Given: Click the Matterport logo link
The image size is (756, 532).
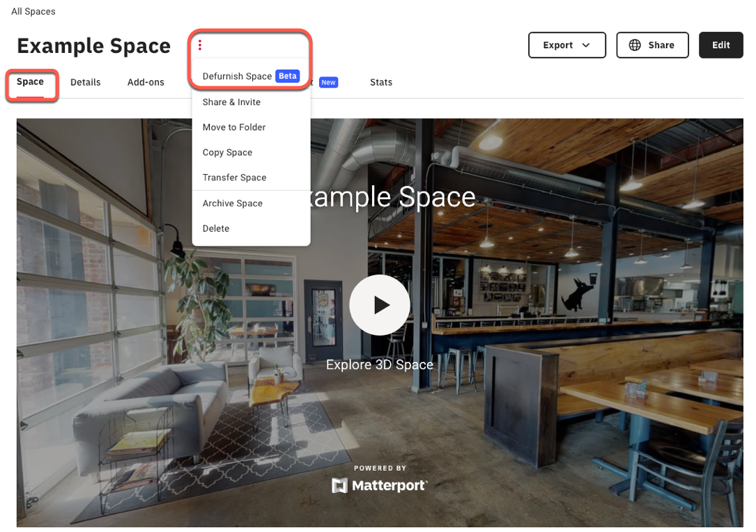Looking at the screenshot, I should 380,485.
